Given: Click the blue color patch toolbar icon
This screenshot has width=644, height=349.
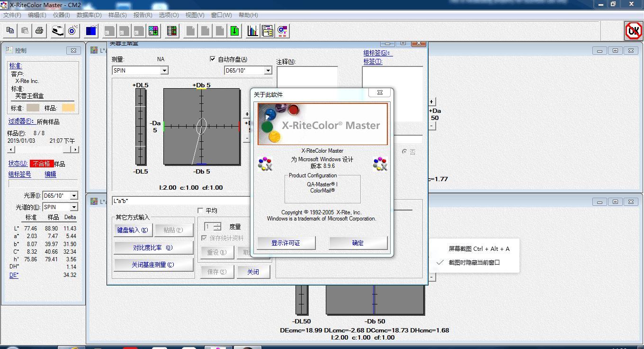Looking at the screenshot, I should pyautogui.click(x=91, y=31).
